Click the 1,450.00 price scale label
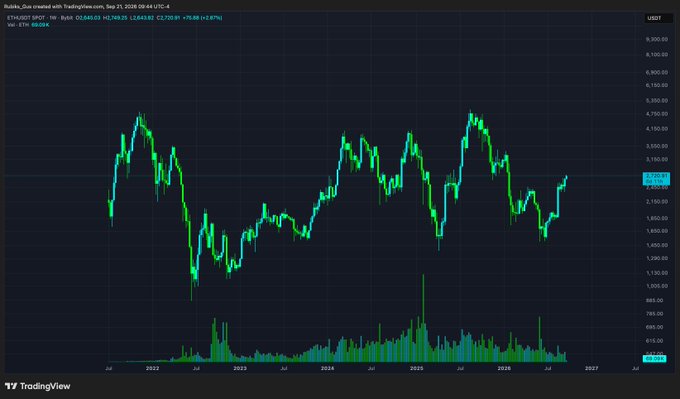The image size is (680, 399). 657,245
